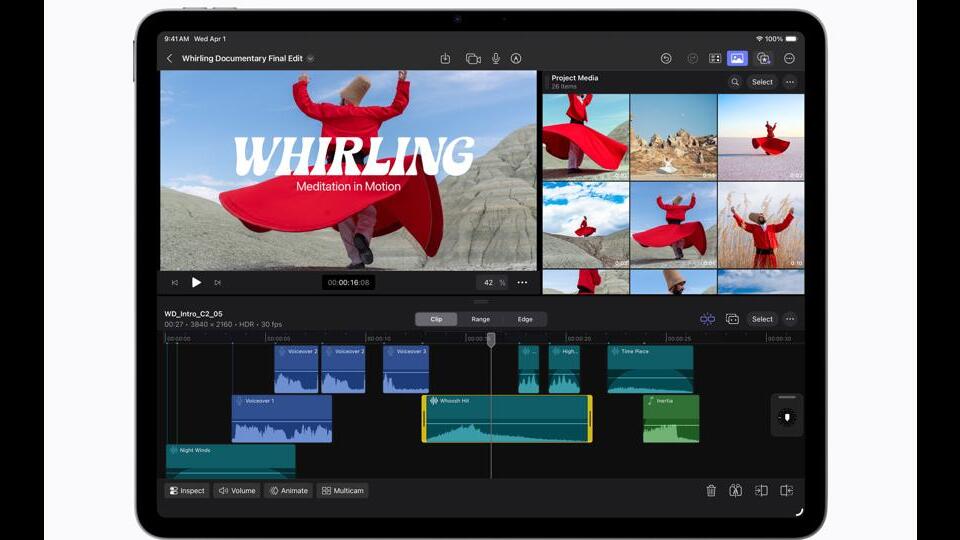This screenshot has height=540, width=960.
Task: Open viewer options ellipsis next to zoom
Action: click(522, 283)
